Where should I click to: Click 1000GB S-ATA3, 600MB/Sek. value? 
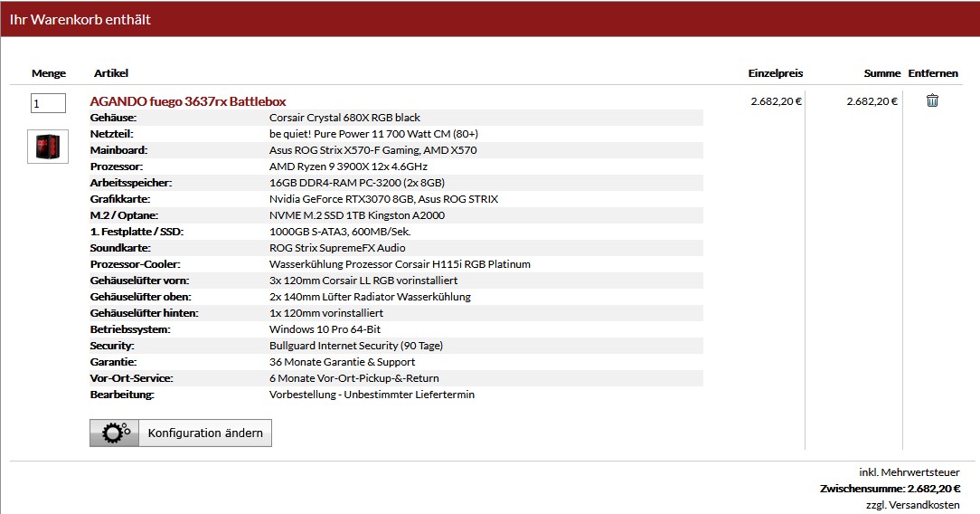pos(340,232)
